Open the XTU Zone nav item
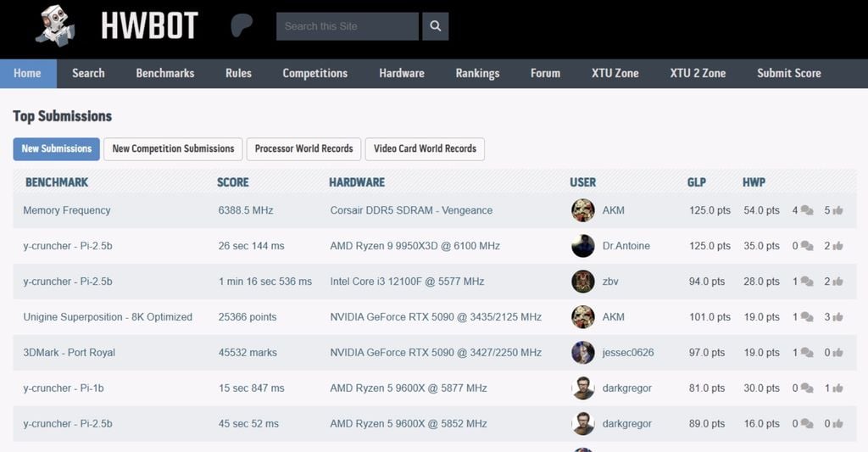 pyautogui.click(x=615, y=73)
